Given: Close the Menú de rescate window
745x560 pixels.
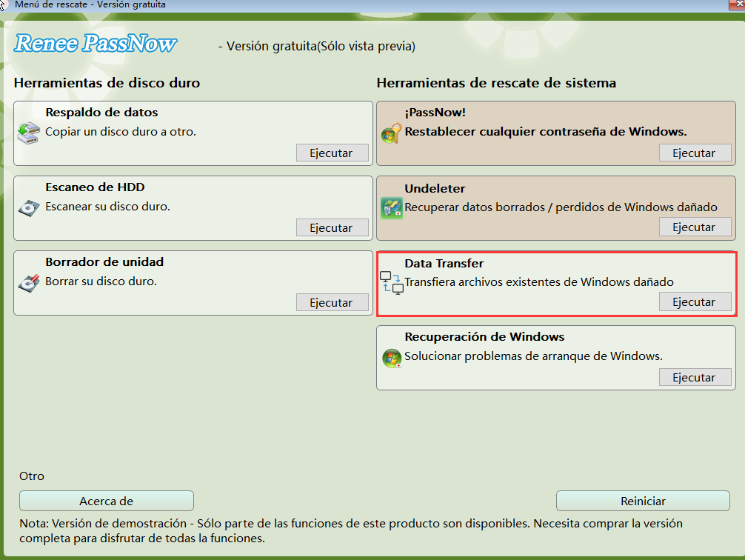Looking at the screenshot, I should pos(738,4).
